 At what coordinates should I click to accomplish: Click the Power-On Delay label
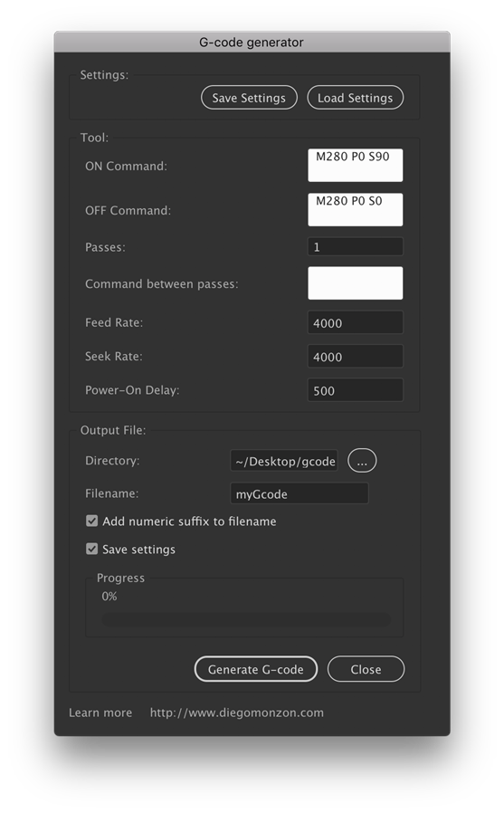coord(132,390)
